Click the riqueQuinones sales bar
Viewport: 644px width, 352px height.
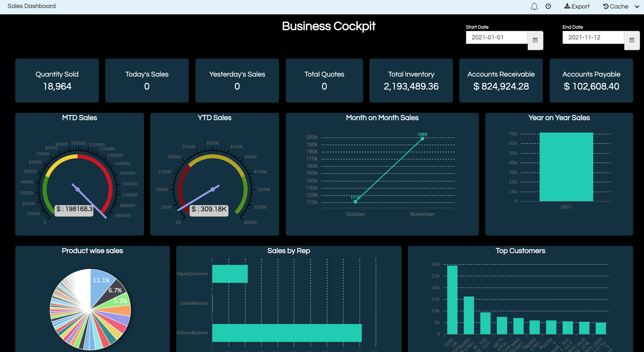230,274
